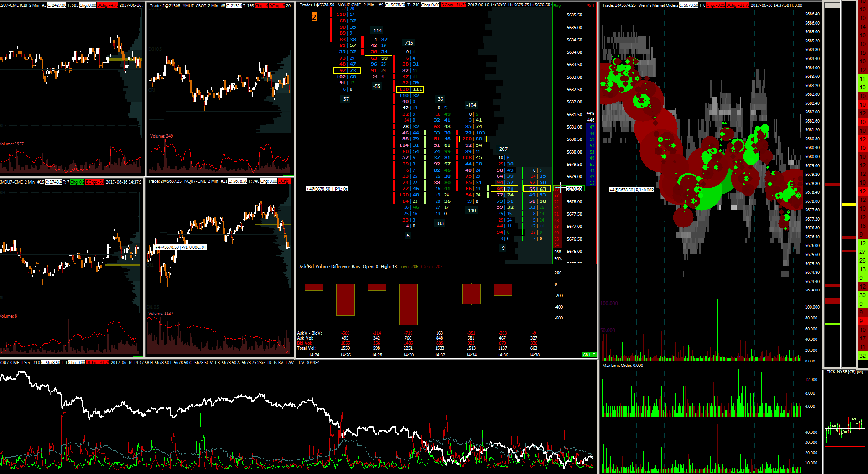Image resolution: width=868 pixels, height=474 pixels.
Task: Click the 14:36 time axis label
Action: point(503,355)
